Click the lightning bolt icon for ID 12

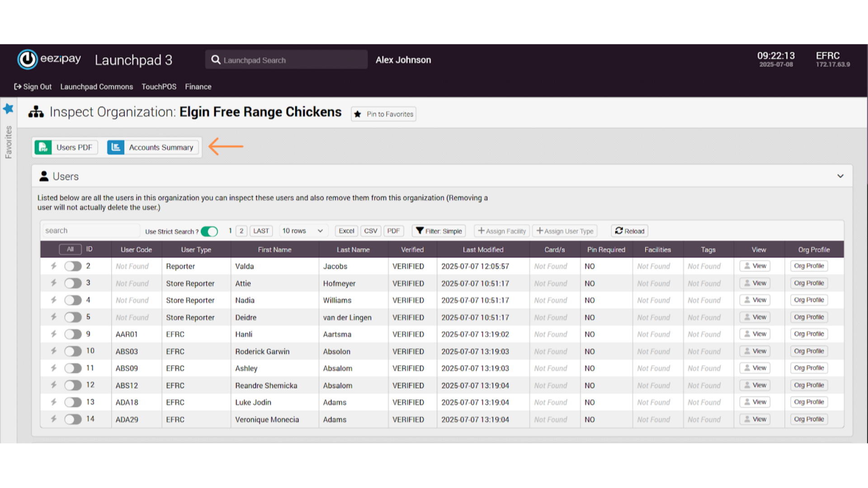pyautogui.click(x=53, y=385)
